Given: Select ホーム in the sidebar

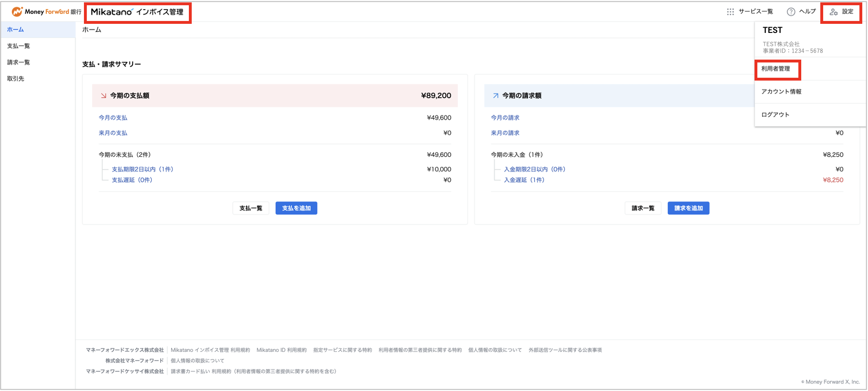Looking at the screenshot, I should coord(38,30).
